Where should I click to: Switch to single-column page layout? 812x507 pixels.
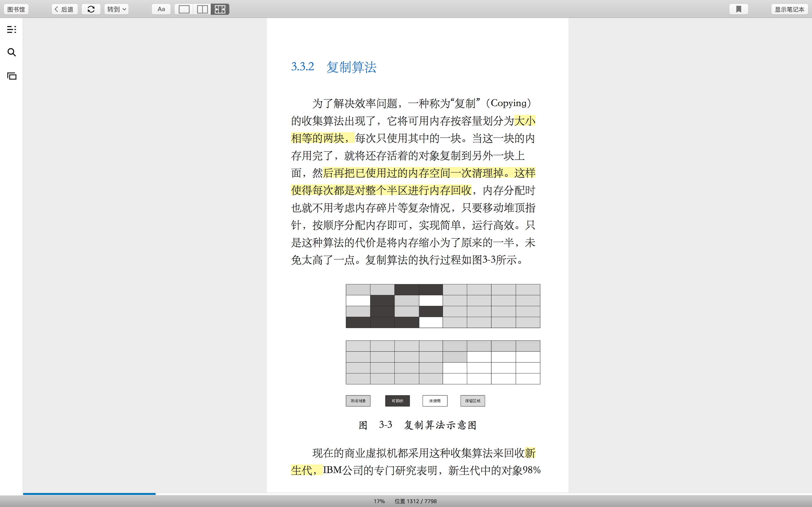coord(184,9)
